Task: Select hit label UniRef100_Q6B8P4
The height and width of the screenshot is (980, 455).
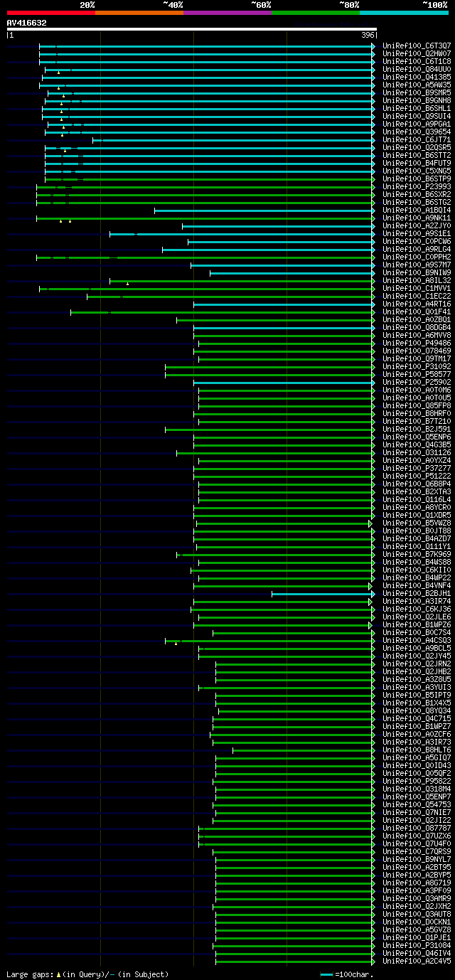Action: [x=417, y=484]
